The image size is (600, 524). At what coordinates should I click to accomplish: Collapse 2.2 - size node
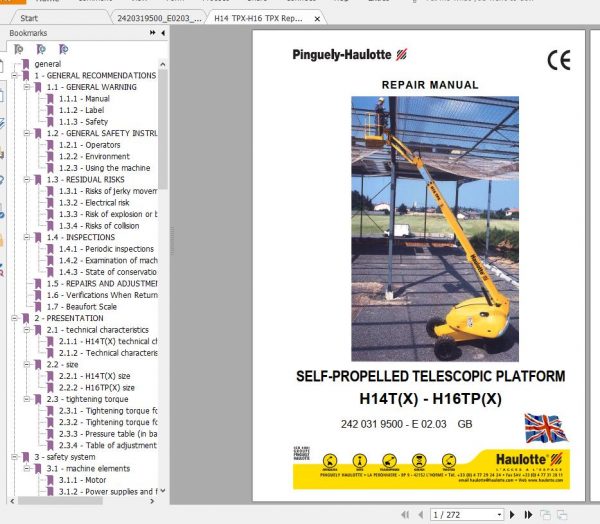27,364
